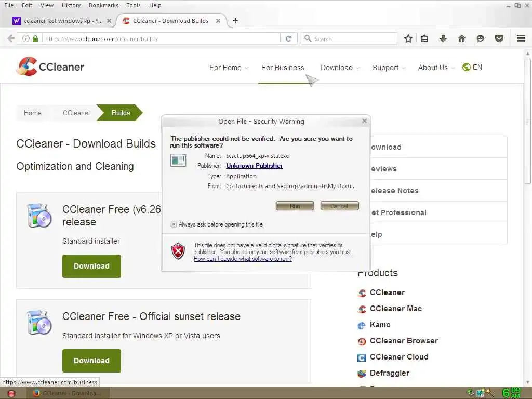Bookmark this page with the star icon

click(x=408, y=38)
